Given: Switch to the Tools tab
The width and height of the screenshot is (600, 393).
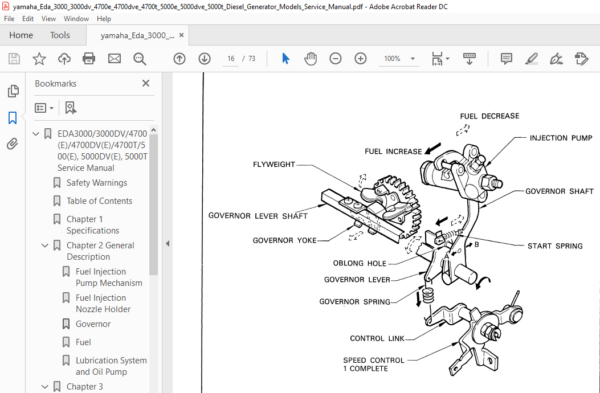Looking at the screenshot, I should coord(60,35).
